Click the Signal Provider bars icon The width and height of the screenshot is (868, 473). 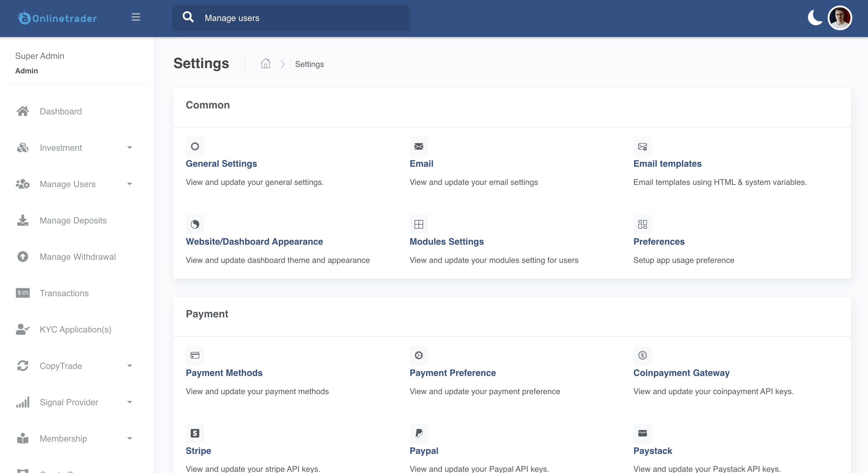tap(22, 402)
